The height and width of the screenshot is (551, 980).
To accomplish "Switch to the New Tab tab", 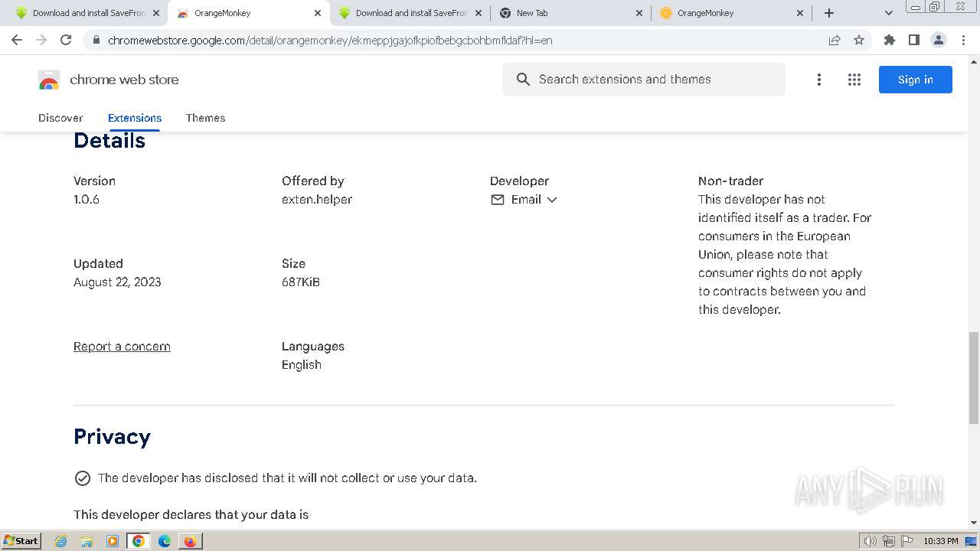I will click(x=570, y=13).
